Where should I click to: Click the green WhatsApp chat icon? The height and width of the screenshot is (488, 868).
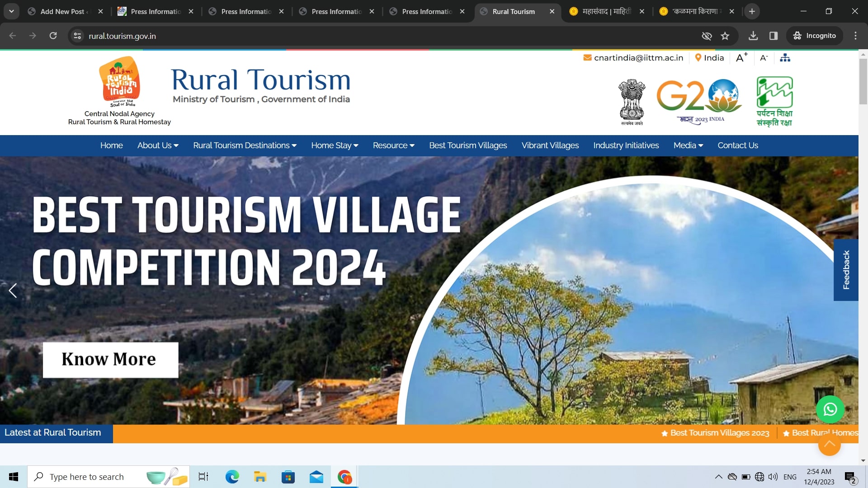pos(830,409)
